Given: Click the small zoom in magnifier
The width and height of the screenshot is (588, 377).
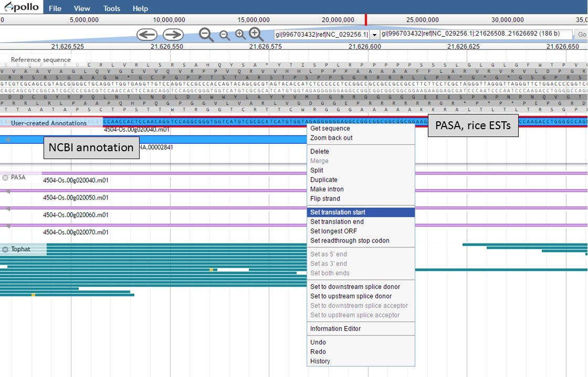Looking at the screenshot, I should point(240,35).
